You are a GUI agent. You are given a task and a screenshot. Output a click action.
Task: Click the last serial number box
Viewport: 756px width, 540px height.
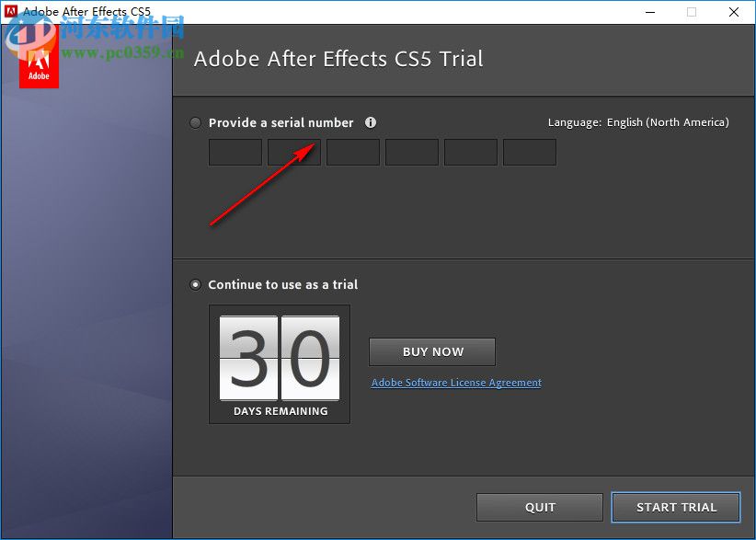coord(529,152)
